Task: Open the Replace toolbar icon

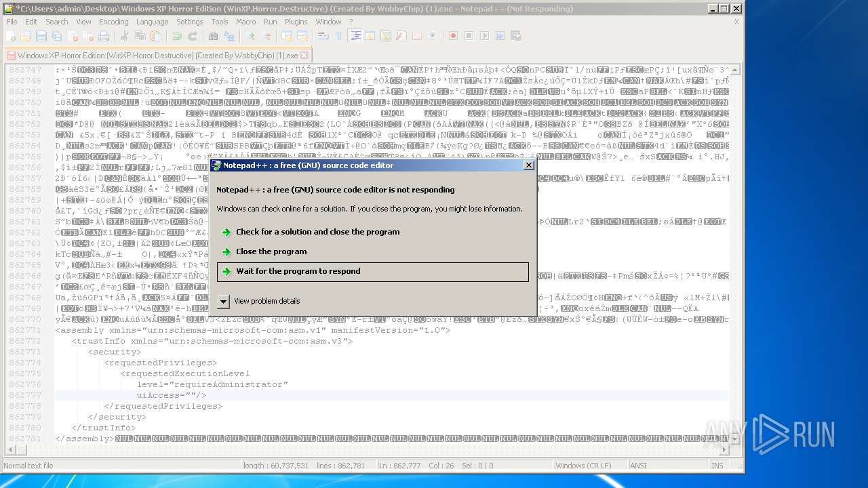Action: [x=229, y=36]
